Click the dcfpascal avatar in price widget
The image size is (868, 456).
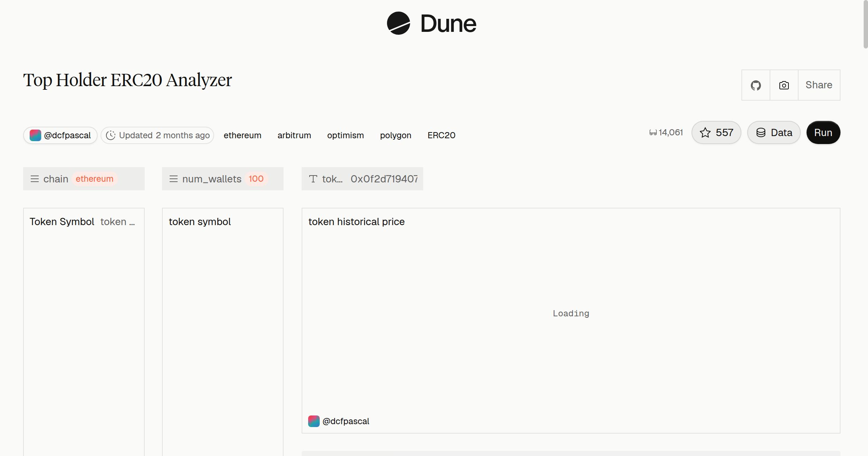pyautogui.click(x=314, y=421)
